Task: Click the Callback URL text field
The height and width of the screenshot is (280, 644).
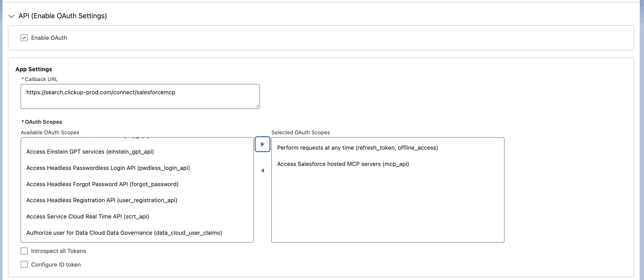Action: 140,96
